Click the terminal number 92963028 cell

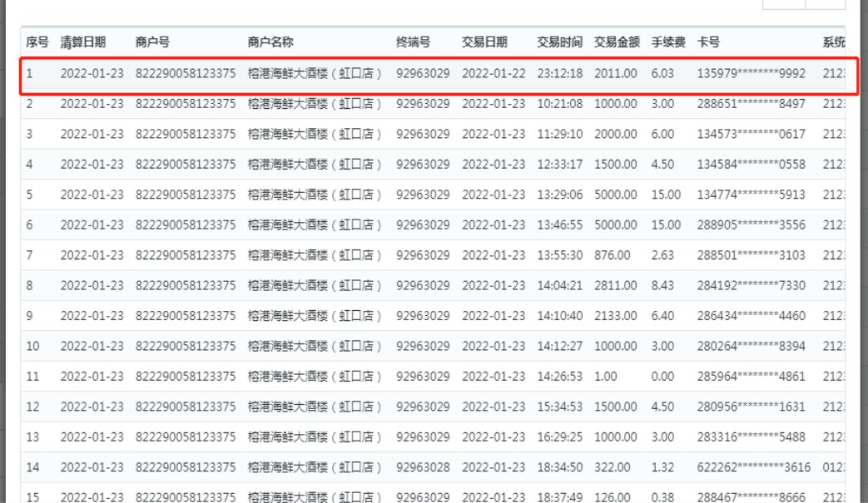pos(423,467)
